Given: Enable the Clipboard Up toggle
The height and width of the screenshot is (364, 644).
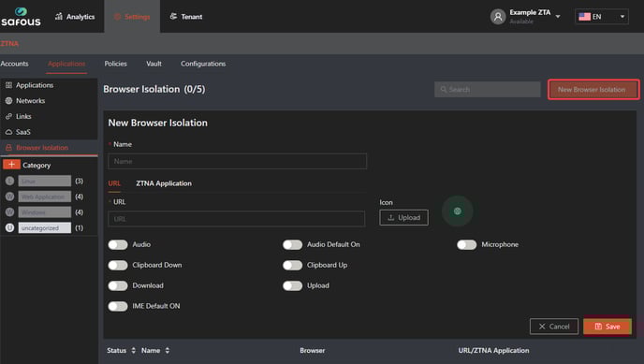Looking at the screenshot, I should click(x=292, y=265).
